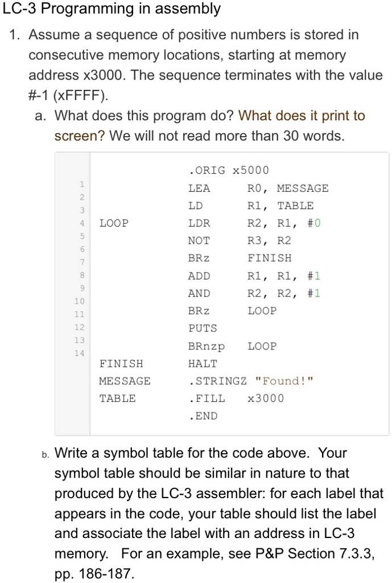Click the LOOP label in the code
Screen dimensions: 392x583
pyautogui.click(x=114, y=223)
